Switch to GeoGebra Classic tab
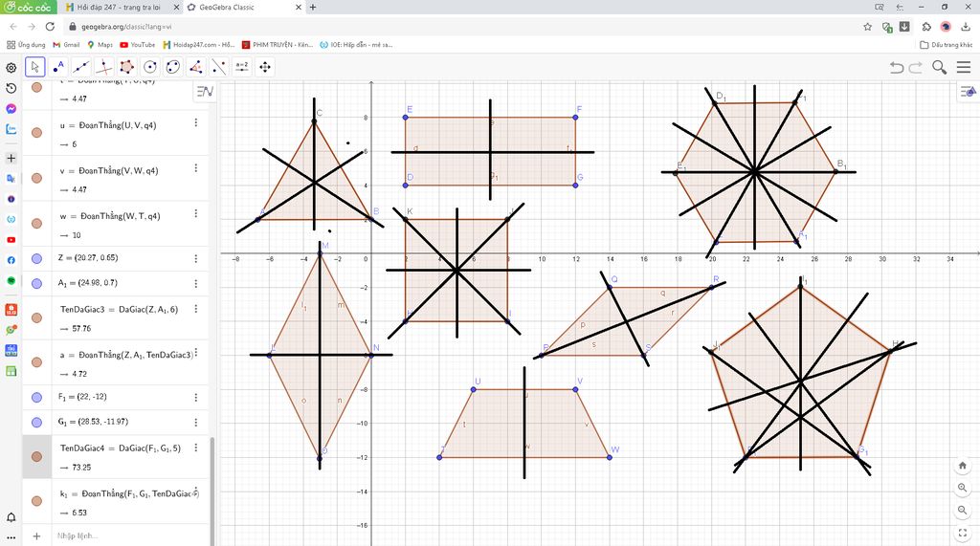 click(x=244, y=8)
